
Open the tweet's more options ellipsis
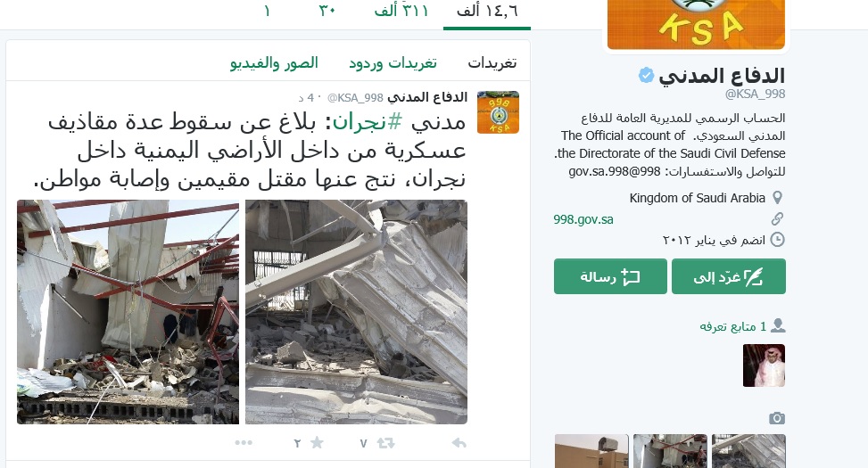click(244, 442)
